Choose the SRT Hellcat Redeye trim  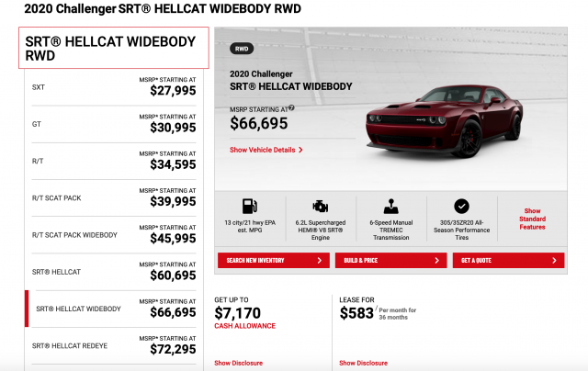tap(114, 345)
